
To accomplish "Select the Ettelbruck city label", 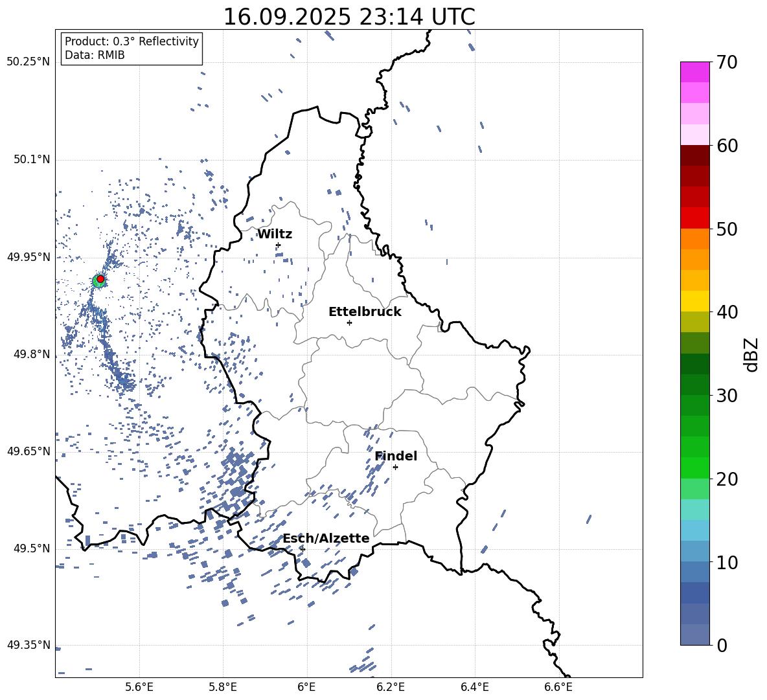I will 365,312.
